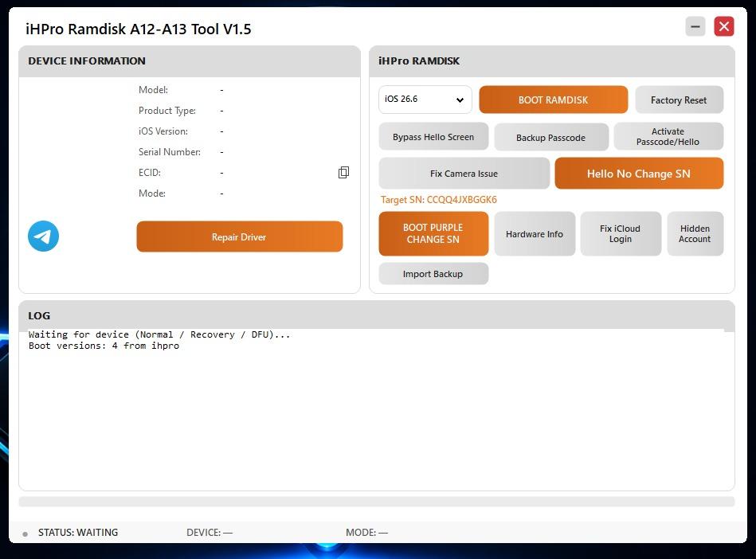Viewport: 756px width, 559px height.
Task: Click the Repair Driver button
Action: click(x=240, y=236)
